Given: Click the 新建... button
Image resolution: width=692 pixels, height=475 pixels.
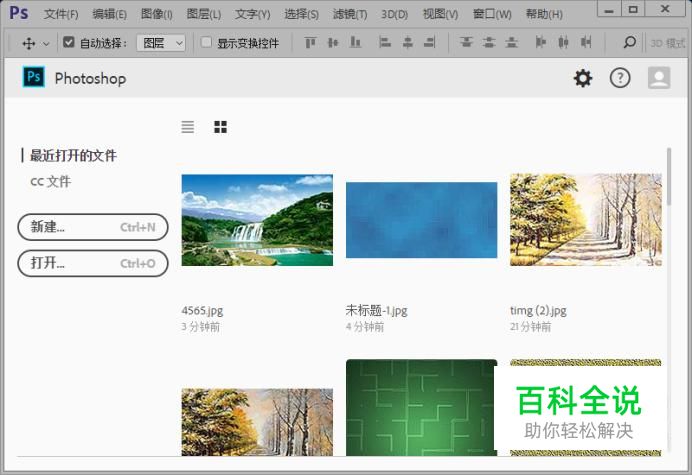Looking at the screenshot, I should click(x=93, y=227).
